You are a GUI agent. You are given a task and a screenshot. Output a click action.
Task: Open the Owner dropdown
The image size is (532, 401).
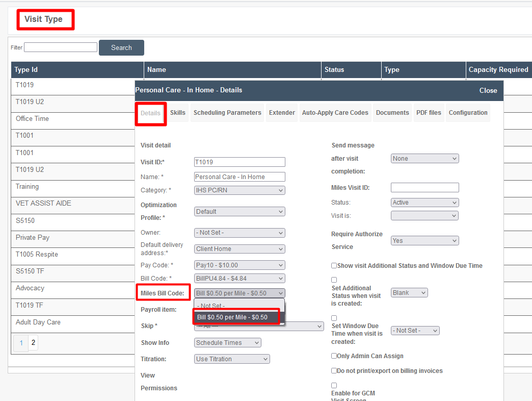[x=240, y=233]
